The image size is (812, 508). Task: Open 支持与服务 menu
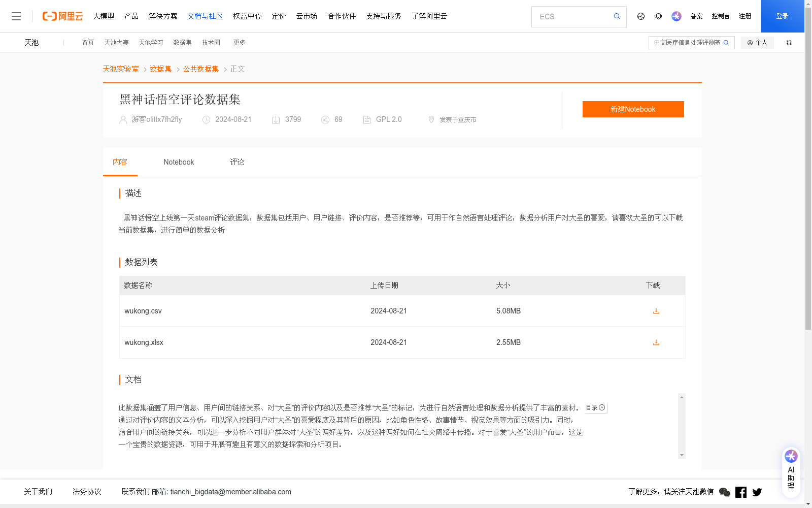pos(384,16)
